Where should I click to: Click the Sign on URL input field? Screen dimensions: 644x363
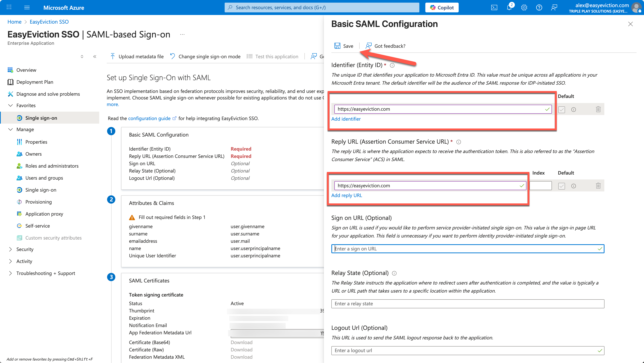pyautogui.click(x=465, y=249)
